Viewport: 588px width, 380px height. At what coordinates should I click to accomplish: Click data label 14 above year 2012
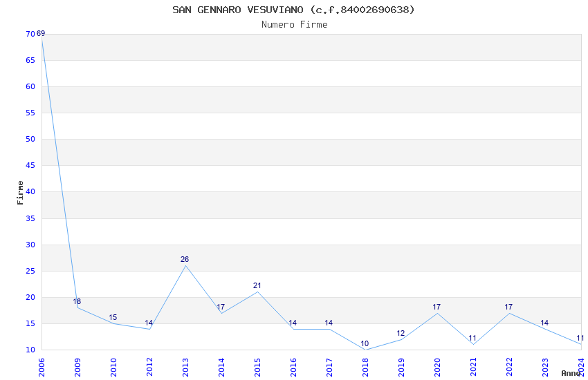(x=149, y=323)
